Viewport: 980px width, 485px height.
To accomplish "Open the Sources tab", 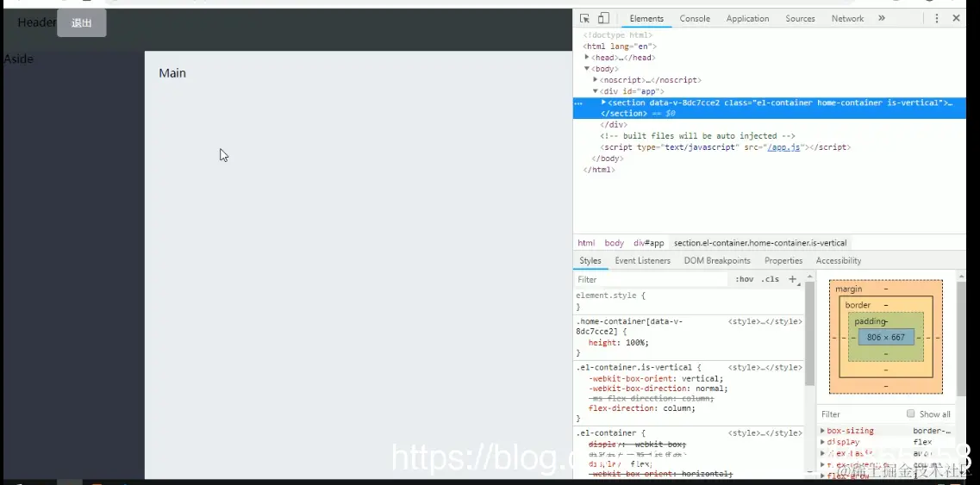I will click(x=800, y=19).
